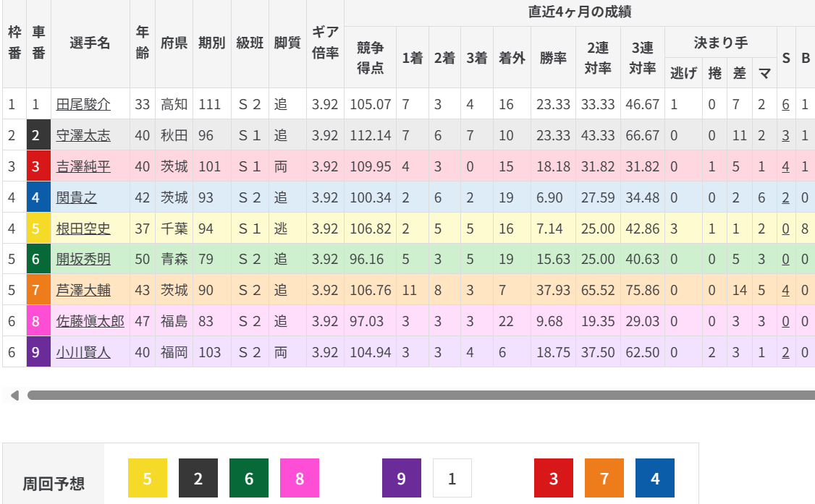Open racer 田尾駿介 profile link

point(83,105)
